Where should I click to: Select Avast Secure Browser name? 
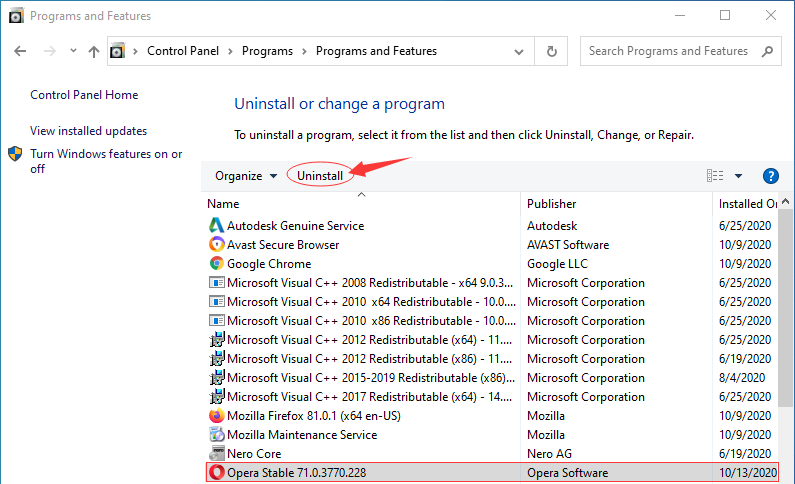point(283,245)
